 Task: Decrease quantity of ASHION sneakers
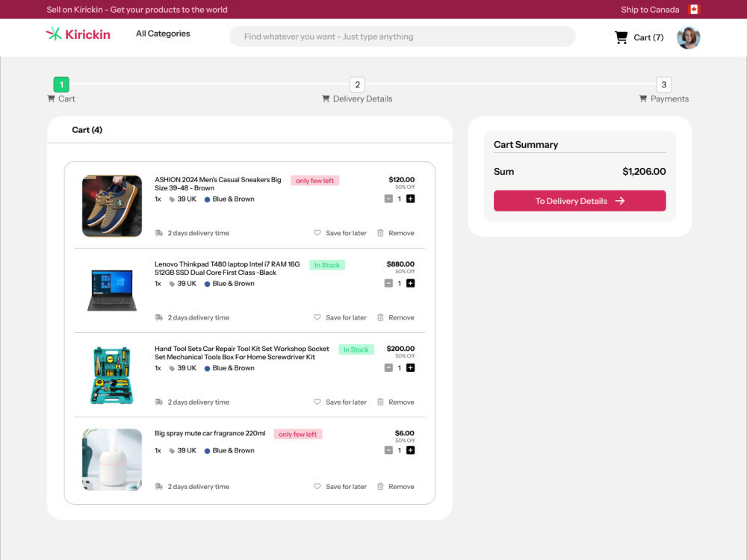tap(388, 199)
